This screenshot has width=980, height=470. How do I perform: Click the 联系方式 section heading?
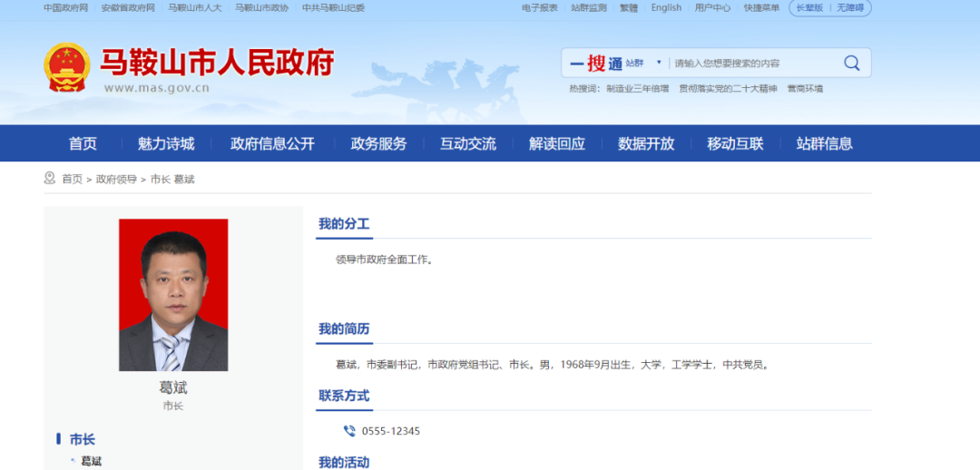[344, 396]
